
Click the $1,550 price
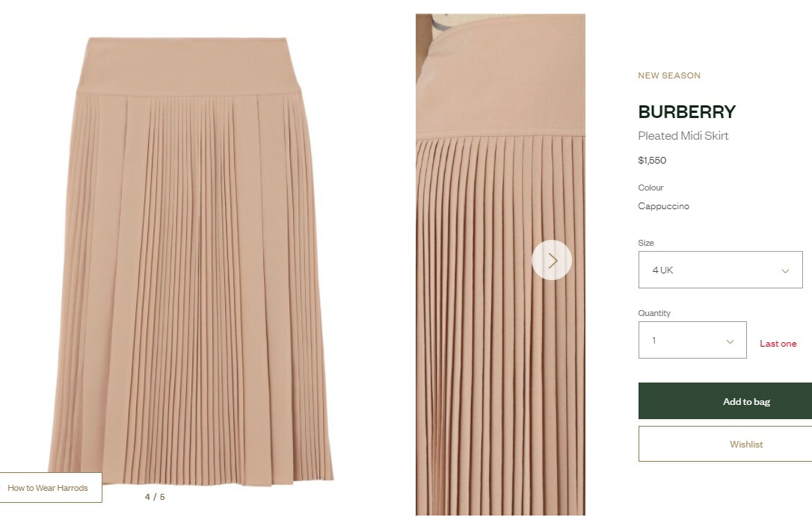point(652,161)
